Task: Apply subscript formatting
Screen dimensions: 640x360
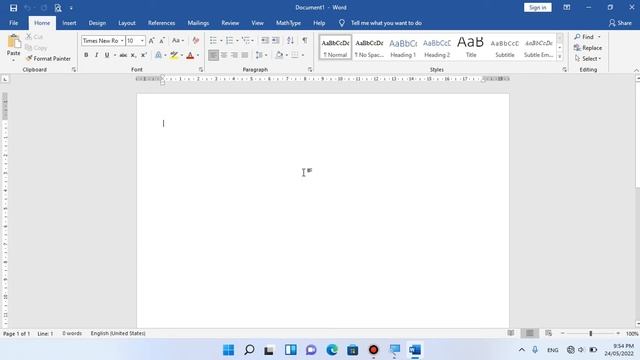Action: (x=133, y=55)
